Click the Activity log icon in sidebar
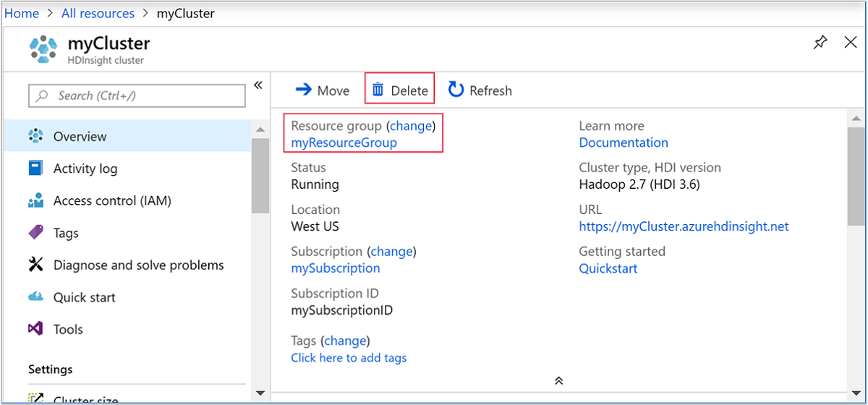The height and width of the screenshot is (405, 868). click(x=35, y=169)
